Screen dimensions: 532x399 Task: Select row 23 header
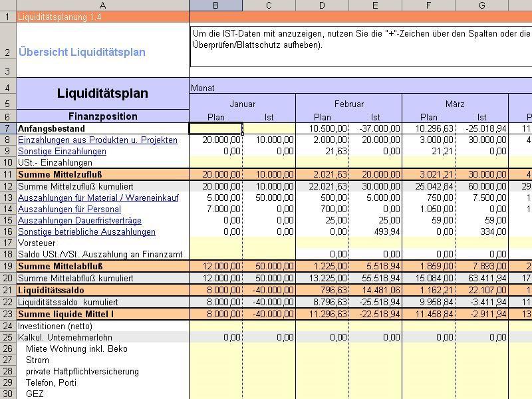pos(8,314)
